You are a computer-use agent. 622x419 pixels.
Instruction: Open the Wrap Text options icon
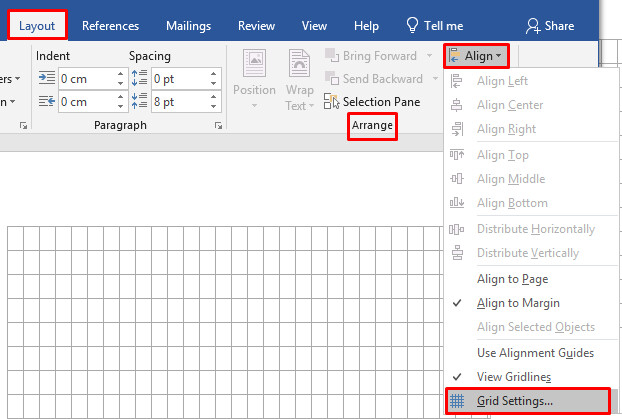(299, 63)
